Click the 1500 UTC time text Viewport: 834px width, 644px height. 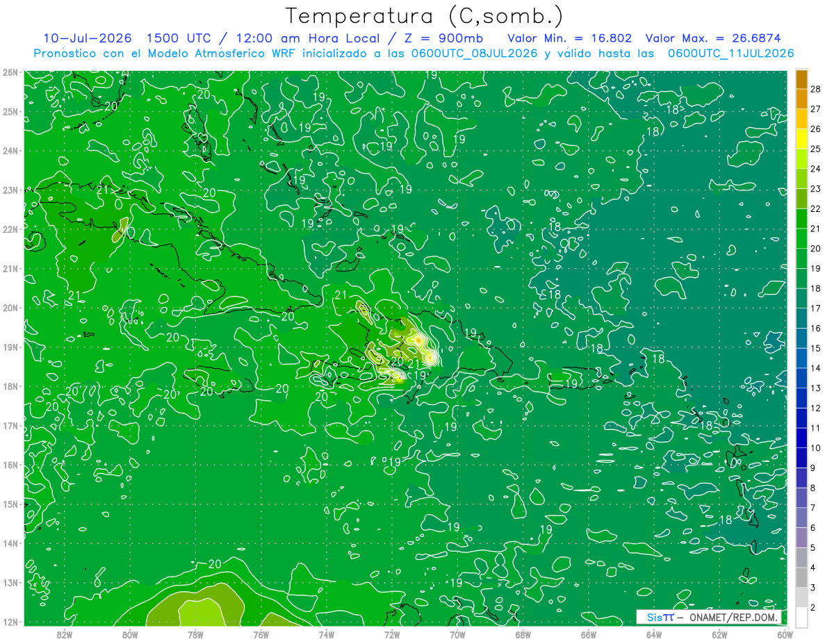tap(178, 38)
